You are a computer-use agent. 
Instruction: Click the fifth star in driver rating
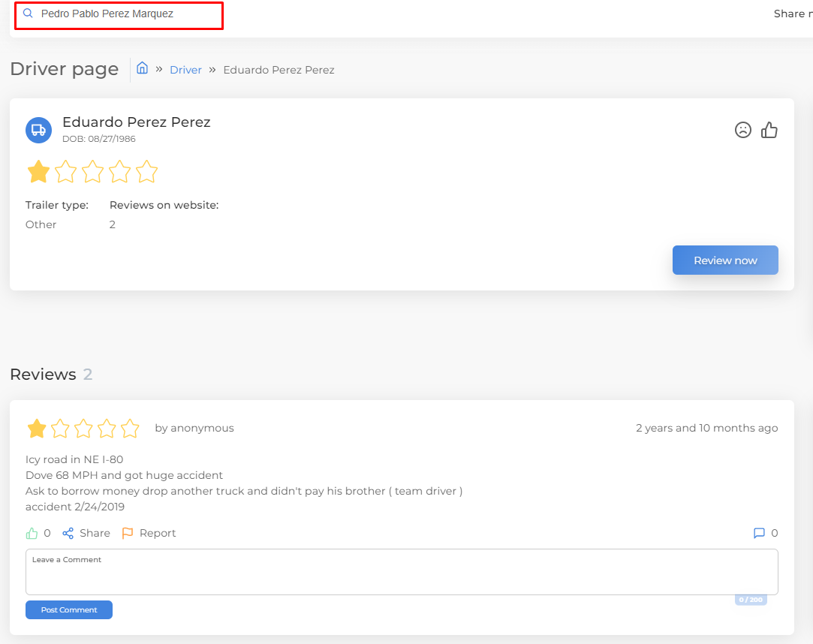[x=146, y=172]
